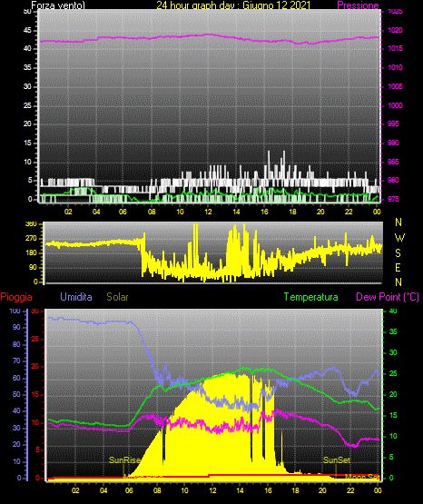Click the 12 hour tick under the wind speed chart
Viewport: 423px width, 504px height.
[x=208, y=212]
